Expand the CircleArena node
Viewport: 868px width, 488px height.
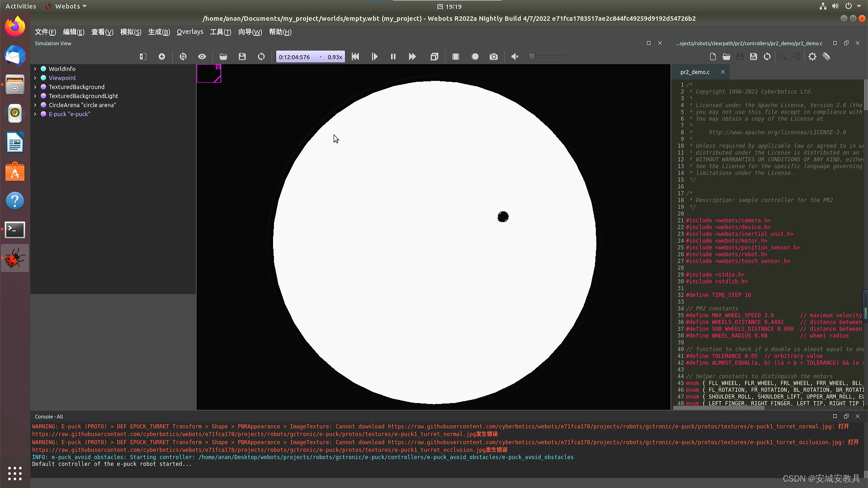click(35, 105)
